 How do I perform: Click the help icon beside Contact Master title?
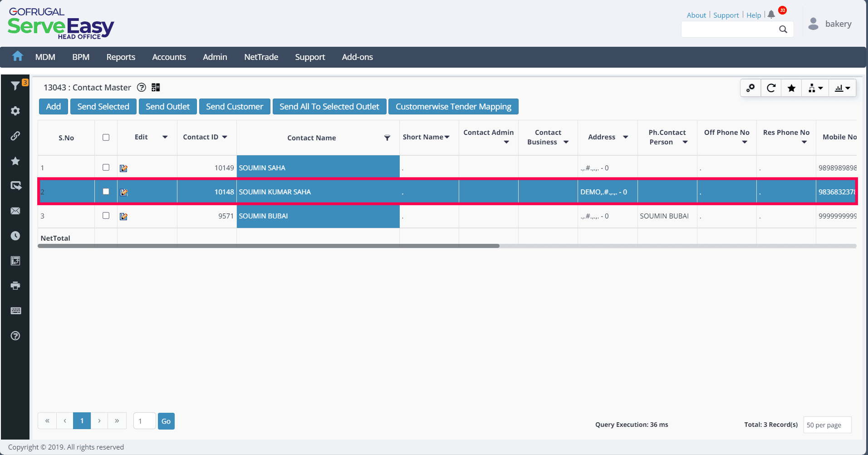142,87
